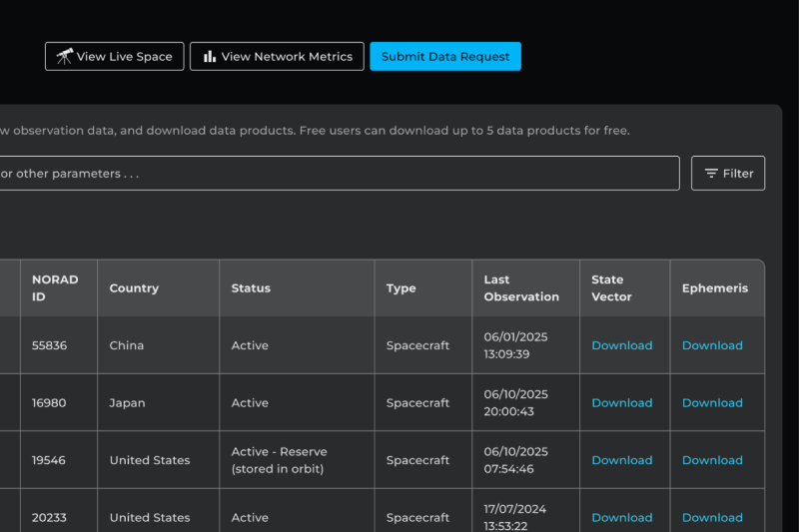Click the bar chart icon on View Network Metrics

[x=210, y=57]
